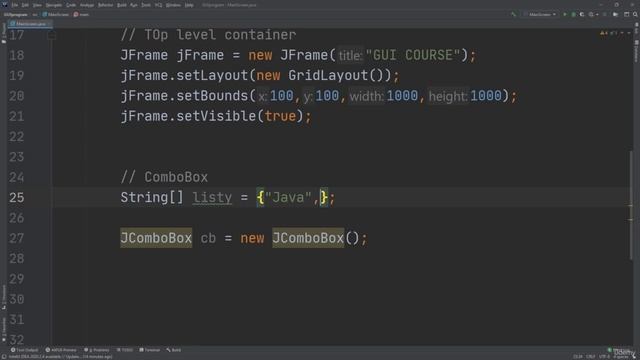This screenshot has height=360, width=640.
Task: Open the TODO tool window
Action: (x=125, y=350)
